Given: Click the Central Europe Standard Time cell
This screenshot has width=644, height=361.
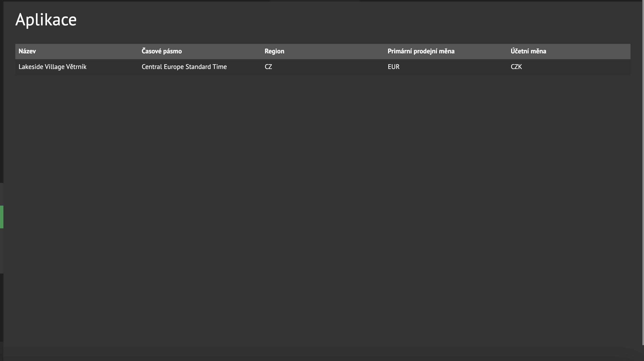Looking at the screenshot, I should click(x=184, y=67).
